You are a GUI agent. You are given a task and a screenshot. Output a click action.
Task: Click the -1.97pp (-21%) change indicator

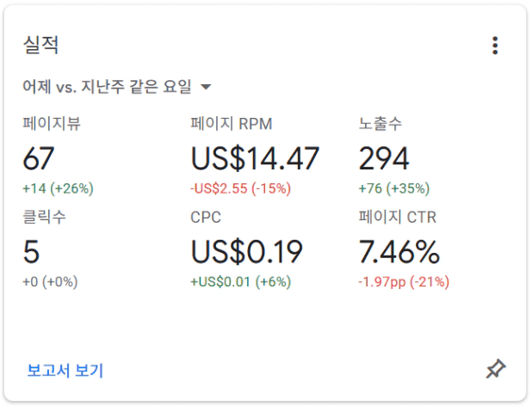pyautogui.click(x=404, y=282)
